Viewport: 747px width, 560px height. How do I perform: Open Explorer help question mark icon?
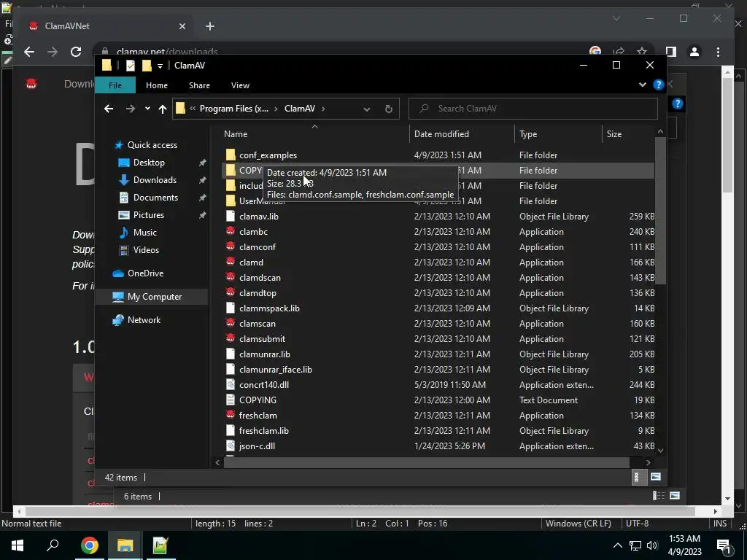coord(659,85)
